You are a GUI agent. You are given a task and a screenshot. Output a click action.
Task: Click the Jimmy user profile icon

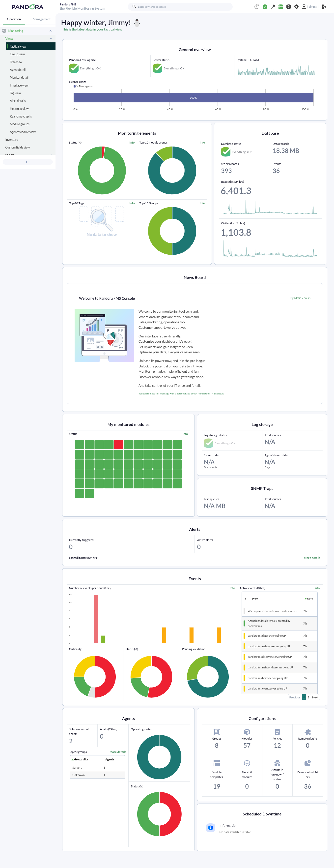[304, 7]
